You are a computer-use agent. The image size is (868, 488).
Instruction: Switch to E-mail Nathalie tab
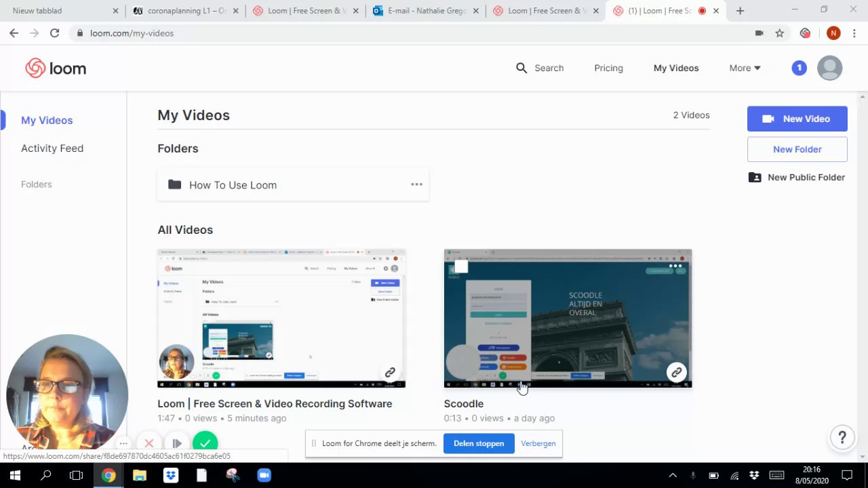coord(425,11)
